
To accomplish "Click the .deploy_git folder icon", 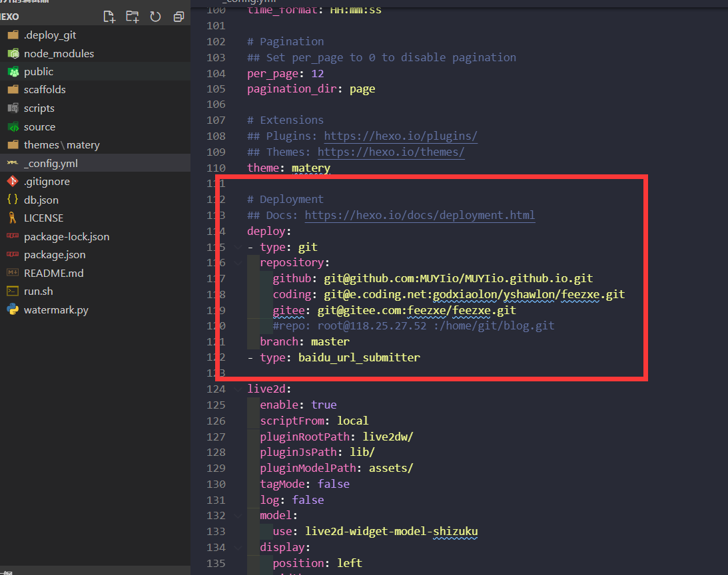I will tap(13, 35).
